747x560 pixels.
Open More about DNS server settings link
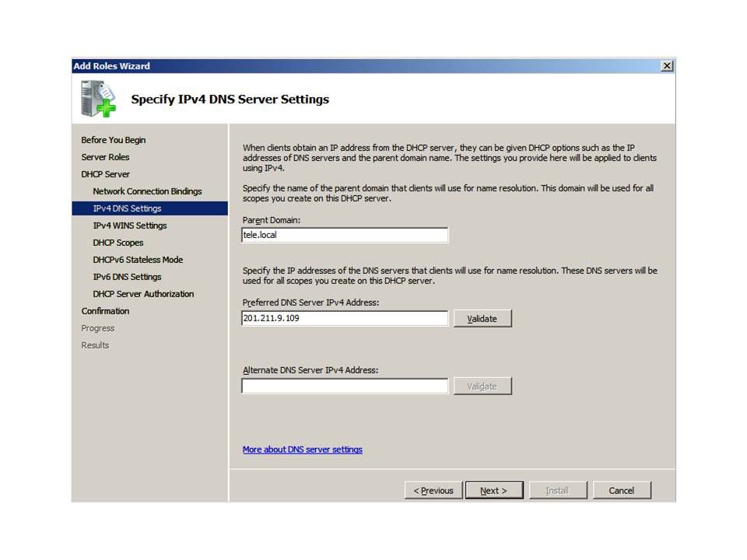303,450
